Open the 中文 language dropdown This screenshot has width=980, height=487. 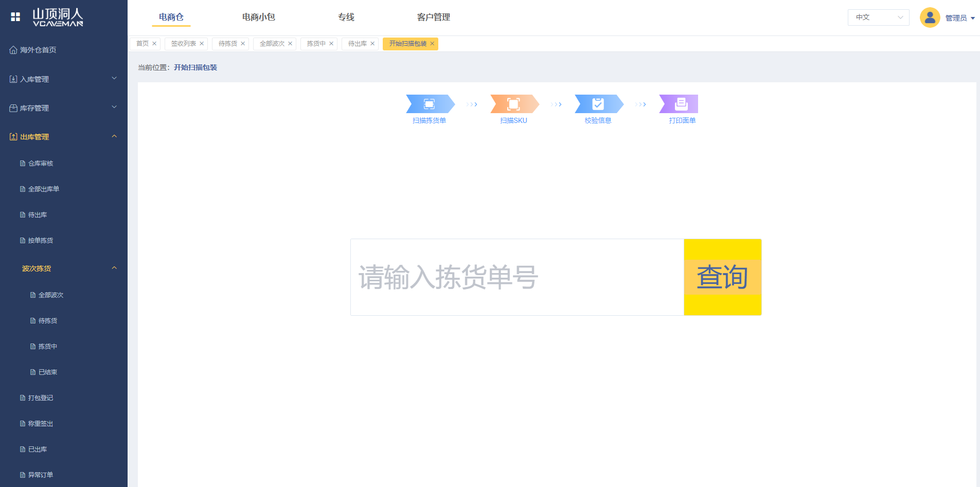click(878, 17)
